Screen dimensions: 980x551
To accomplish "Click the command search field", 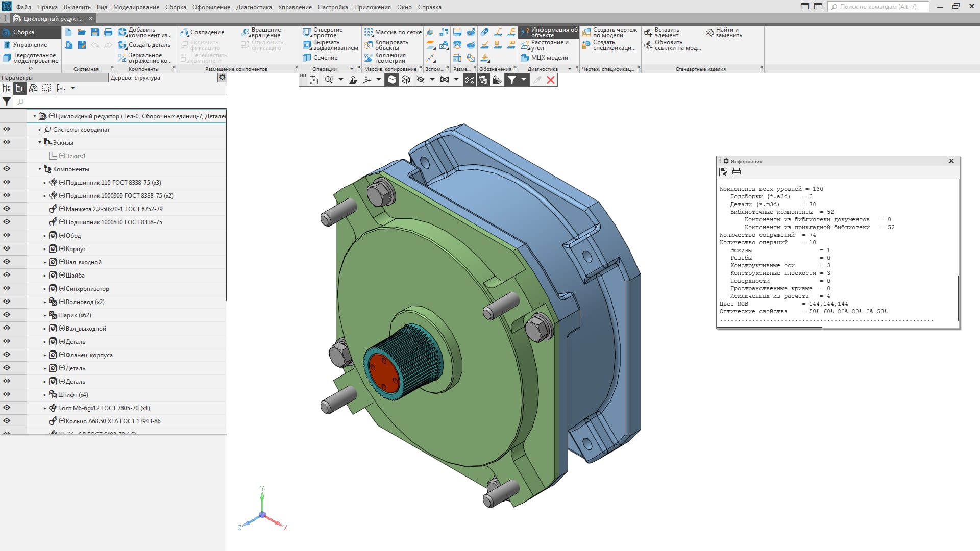I will [878, 7].
